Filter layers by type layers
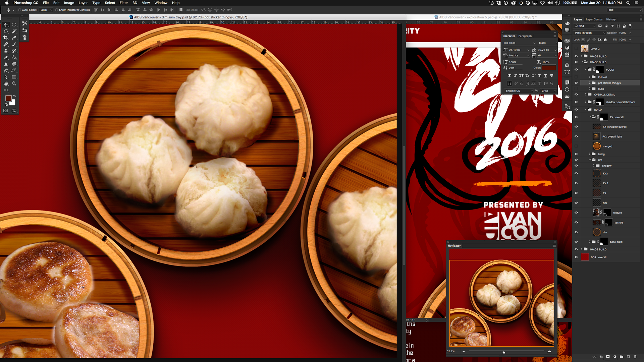The width and height of the screenshot is (644, 362). click(x=612, y=26)
